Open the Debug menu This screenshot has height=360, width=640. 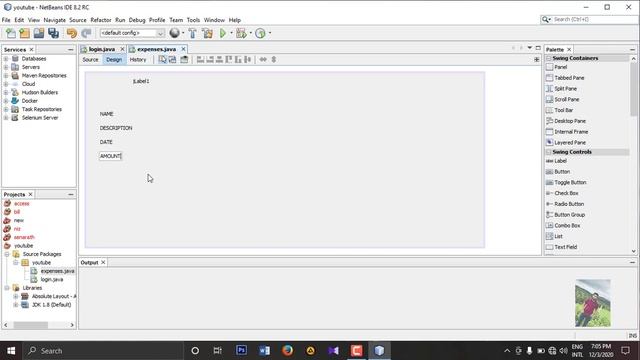coord(137,20)
